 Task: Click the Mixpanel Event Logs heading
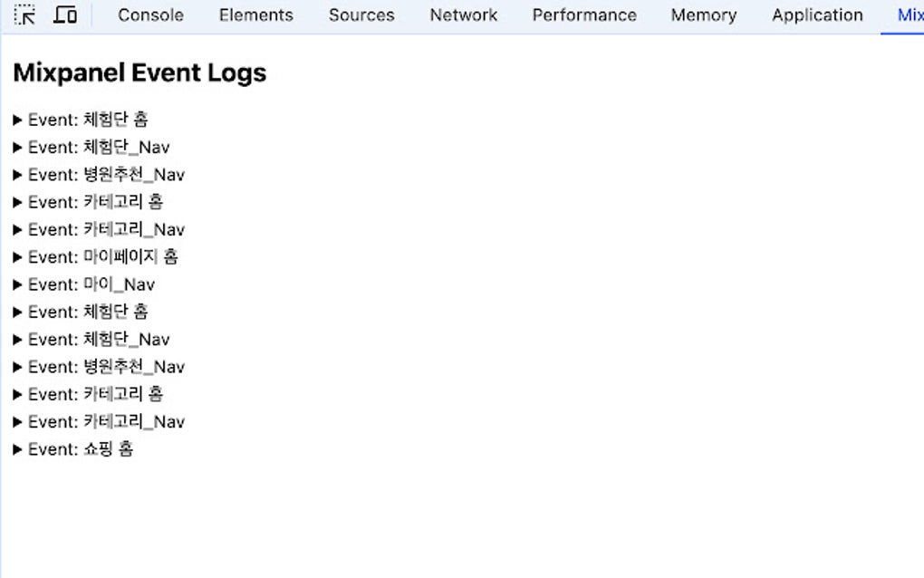(139, 72)
